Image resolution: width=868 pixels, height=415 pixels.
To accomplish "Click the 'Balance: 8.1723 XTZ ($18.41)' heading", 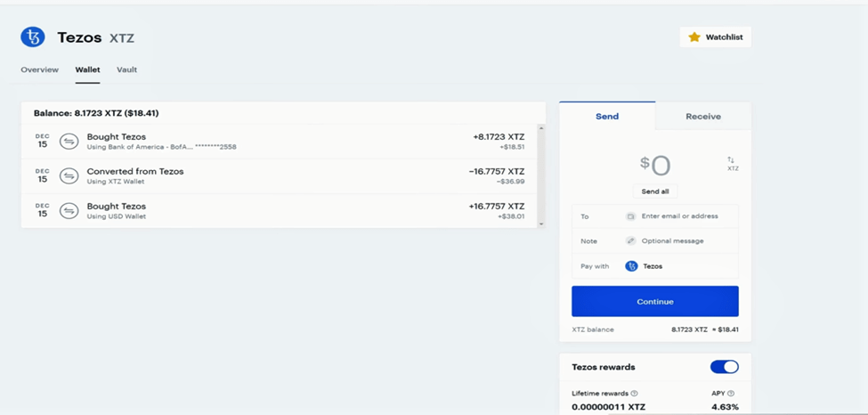I will 96,113.
